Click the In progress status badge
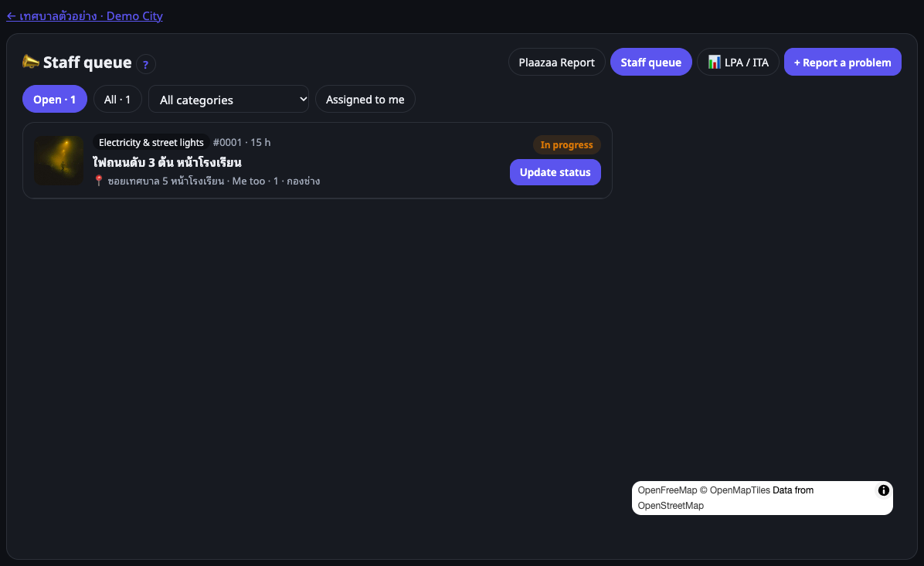Image resolution: width=924 pixels, height=566 pixels. [567, 145]
